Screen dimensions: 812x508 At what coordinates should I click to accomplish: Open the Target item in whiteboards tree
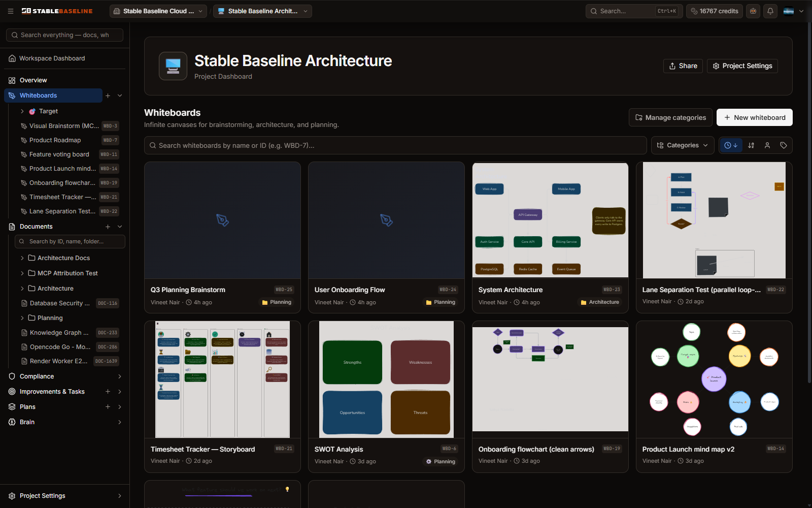point(49,111)
